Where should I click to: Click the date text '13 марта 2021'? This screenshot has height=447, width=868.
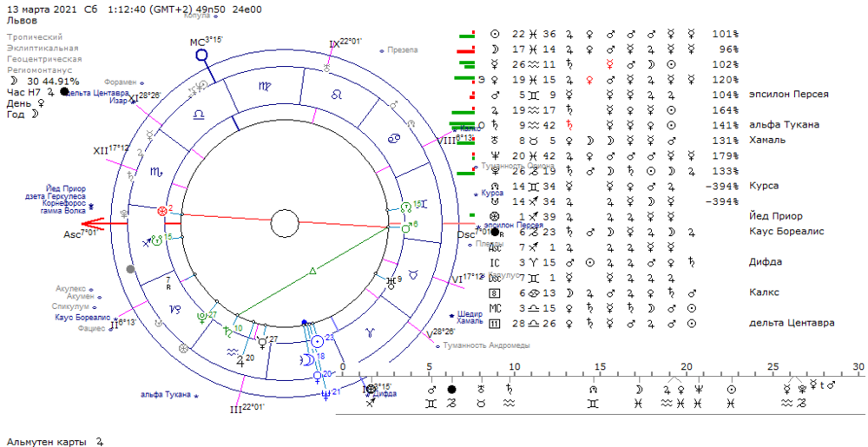point(41,10)
